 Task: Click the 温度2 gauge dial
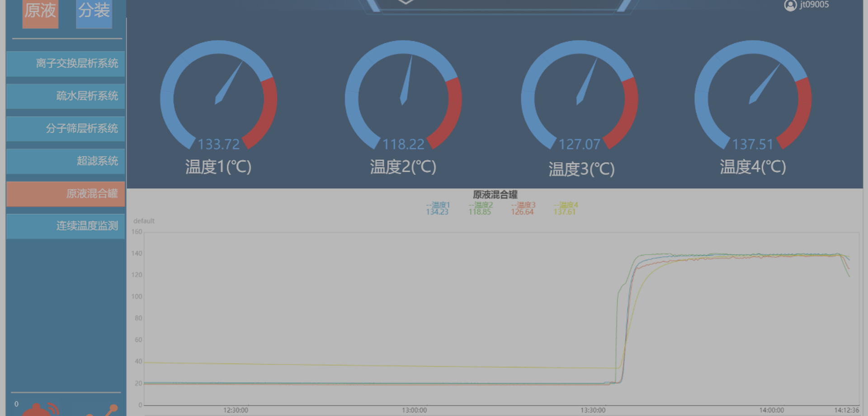(x=403, y=96)
